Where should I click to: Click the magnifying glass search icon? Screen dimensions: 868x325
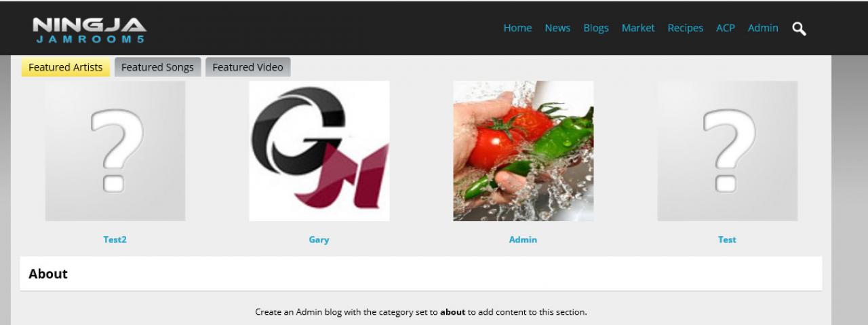pos(800,28)
